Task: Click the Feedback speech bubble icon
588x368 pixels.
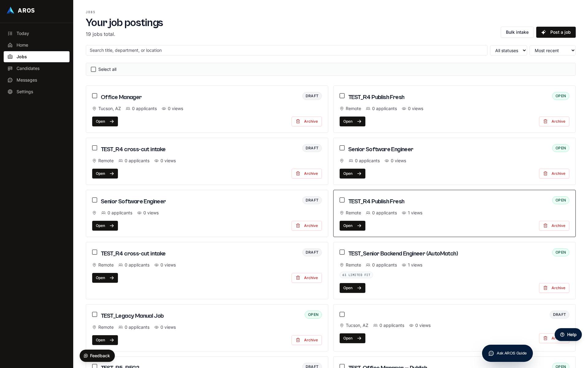Action: point(86,356)
